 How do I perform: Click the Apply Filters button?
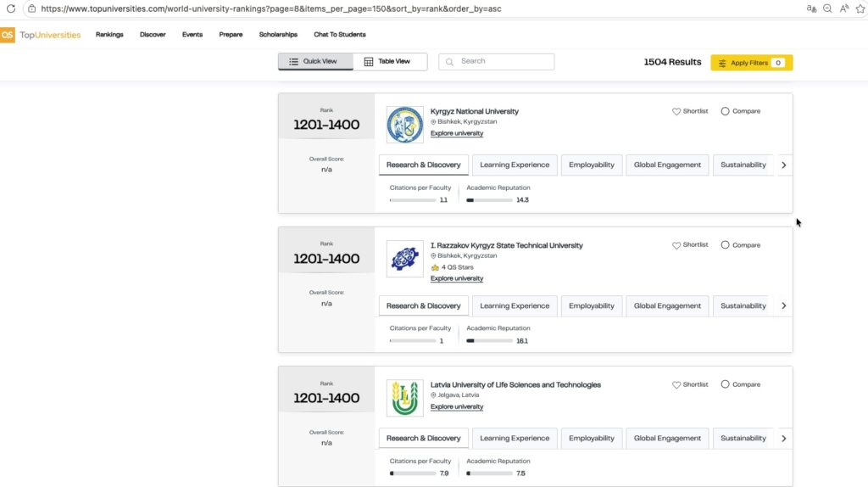pyautogui.click(x=751, y=63)
